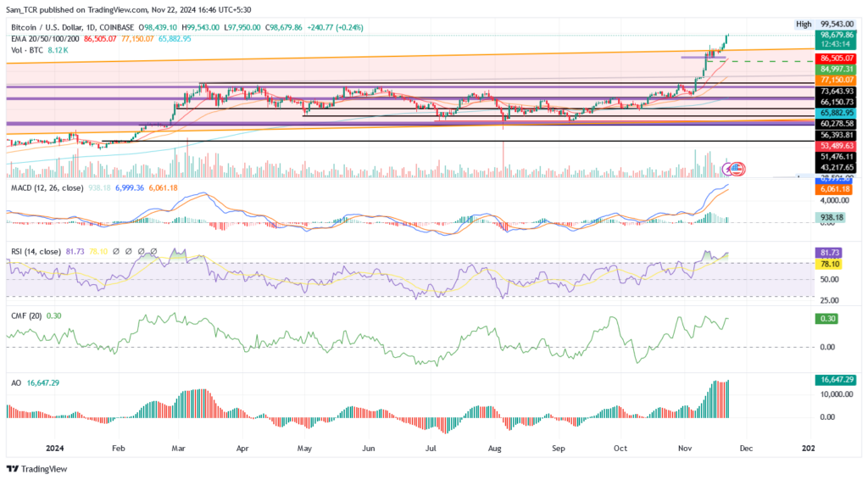Click the Oct label on time axis
This screenshot has height=480, width=868.
click(620, 448)
